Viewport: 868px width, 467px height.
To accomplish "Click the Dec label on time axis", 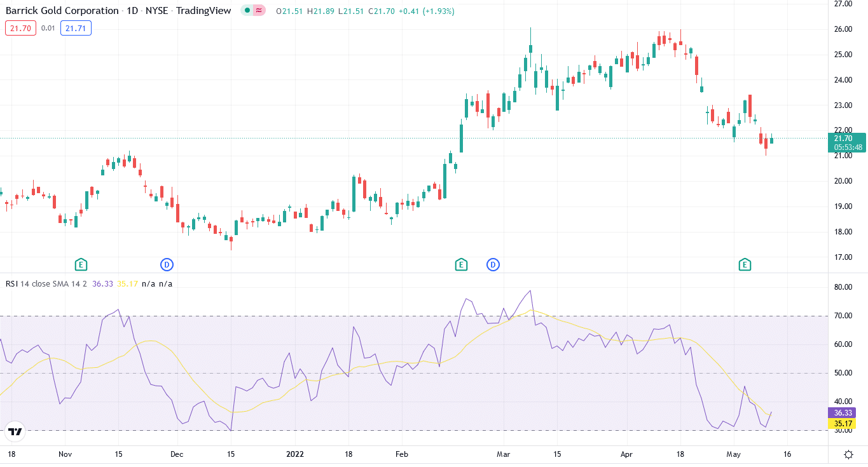I will coord(176,454).
